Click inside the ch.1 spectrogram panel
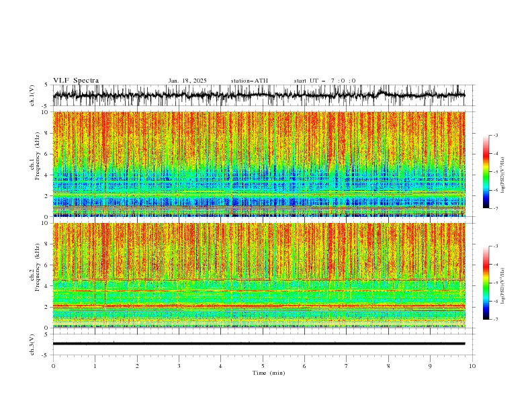 click(x=259, y=164)
